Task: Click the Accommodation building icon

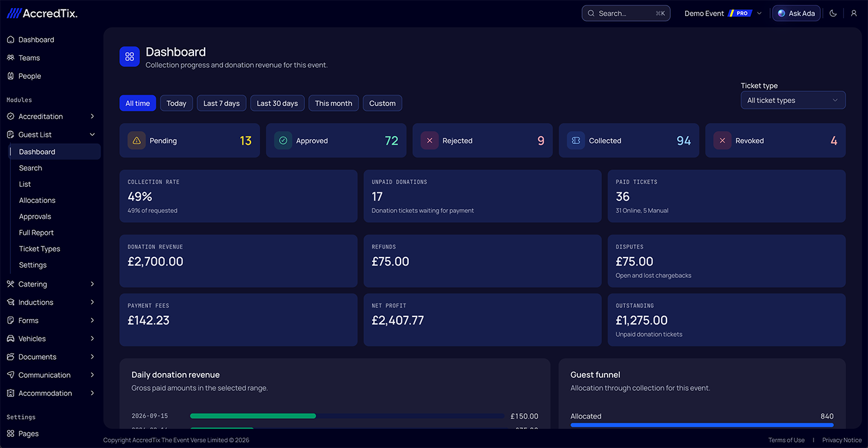Action: tap(11, 393)
